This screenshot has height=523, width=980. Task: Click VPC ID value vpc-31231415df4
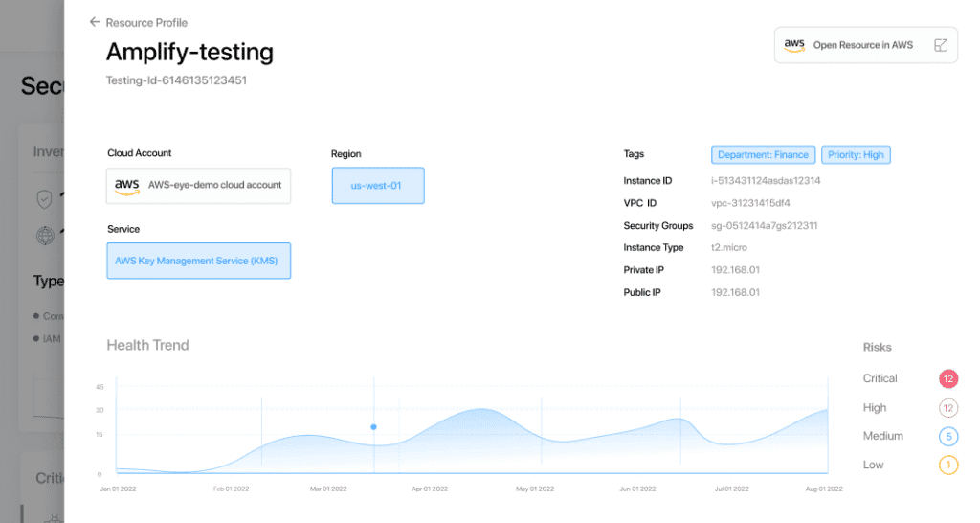point(750,203)
